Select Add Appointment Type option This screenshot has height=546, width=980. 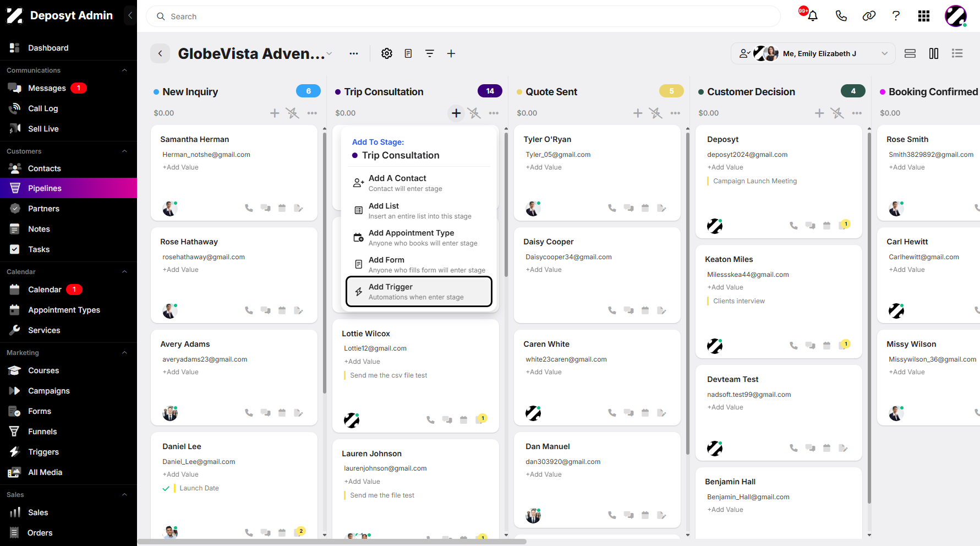419,238
